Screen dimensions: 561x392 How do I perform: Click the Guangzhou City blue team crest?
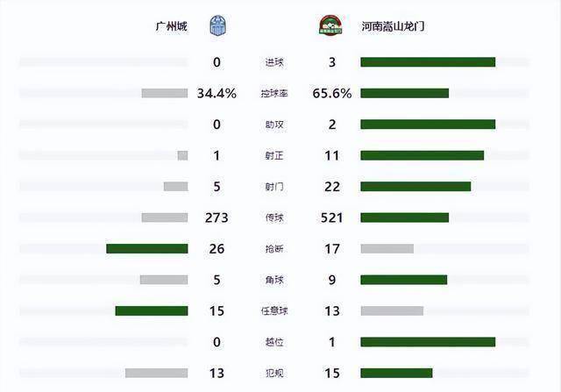tap(218, 25)
